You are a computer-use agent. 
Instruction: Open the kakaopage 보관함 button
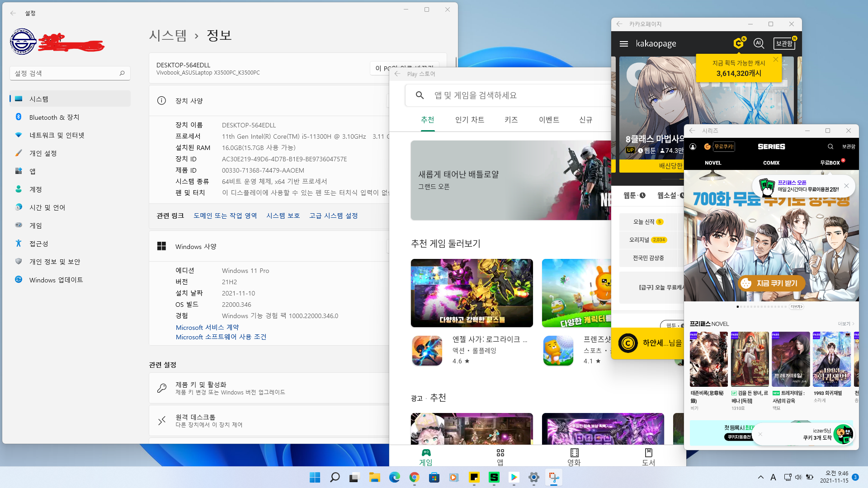coord(784,43)
